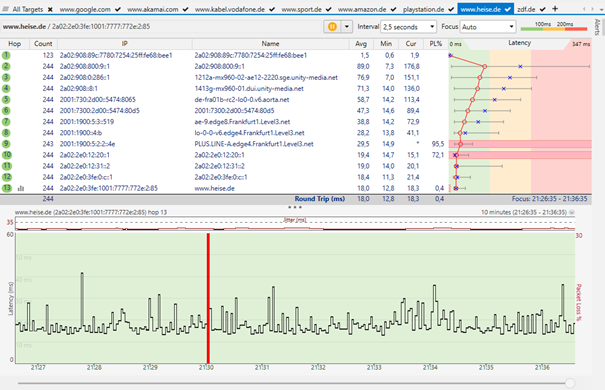Open the Focus combo box set to Auto
This screenshot has height=390, width=605.
coord(488,27)
